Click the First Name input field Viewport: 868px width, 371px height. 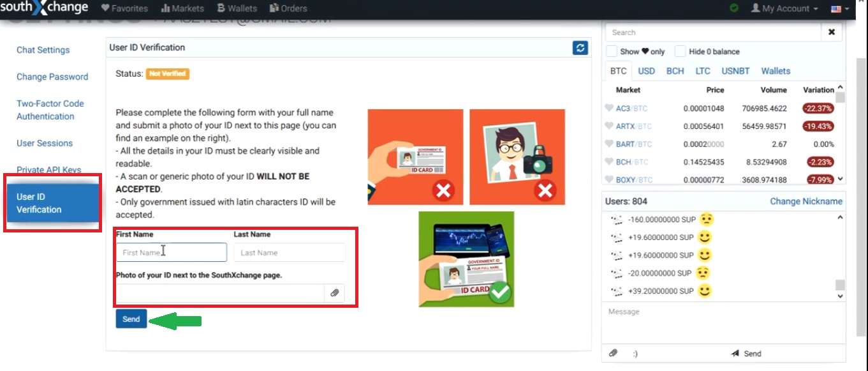pyautogui.click(x=172, y=252)
